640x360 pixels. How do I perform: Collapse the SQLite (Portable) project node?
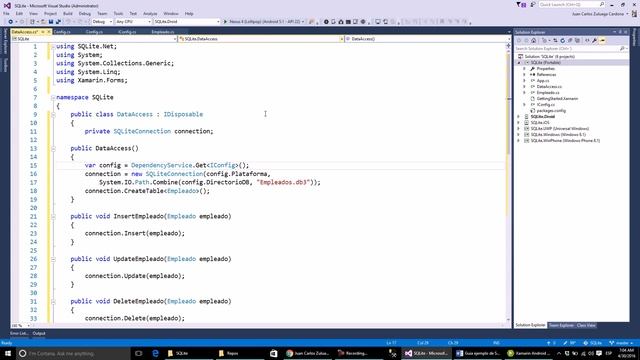519,62
